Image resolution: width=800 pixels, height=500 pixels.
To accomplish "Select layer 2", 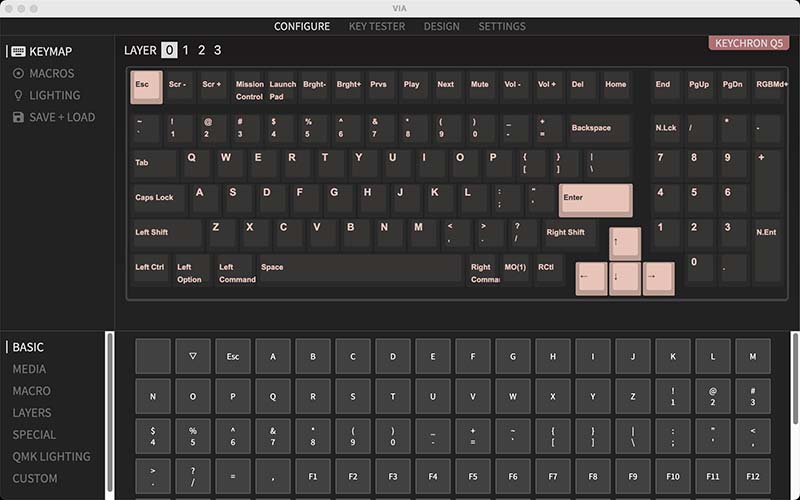I will (x=202, y=50).
